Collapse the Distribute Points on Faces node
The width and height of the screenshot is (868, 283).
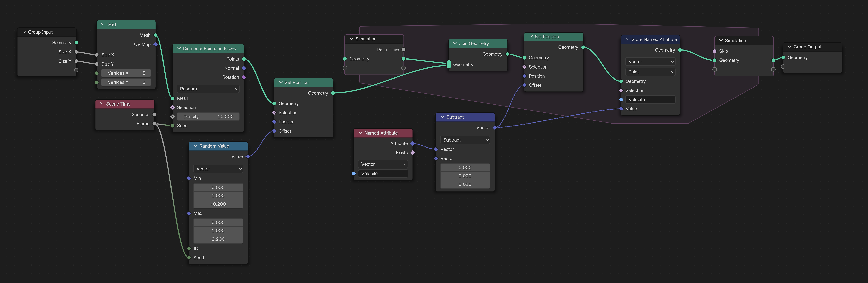(x=179, y=48)
